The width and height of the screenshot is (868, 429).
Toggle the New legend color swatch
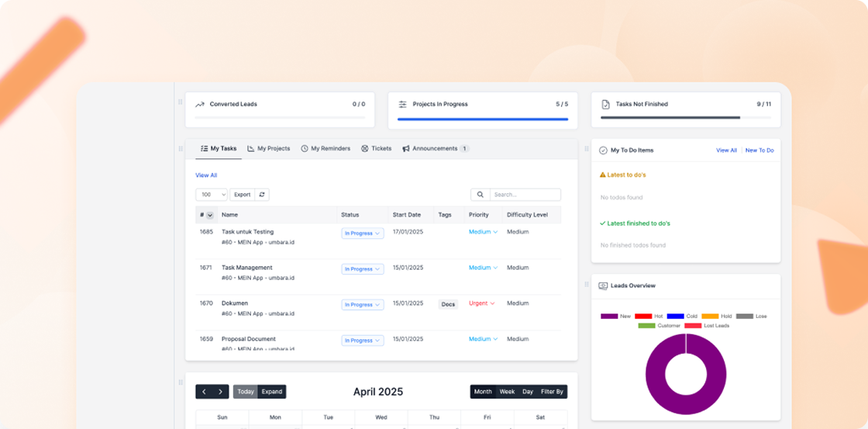tap(609, 316)
